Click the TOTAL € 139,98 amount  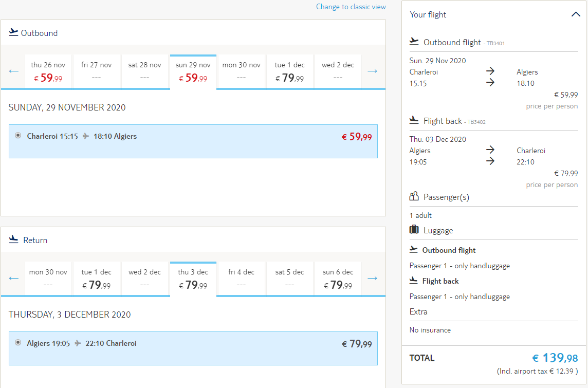pos(555,358)
